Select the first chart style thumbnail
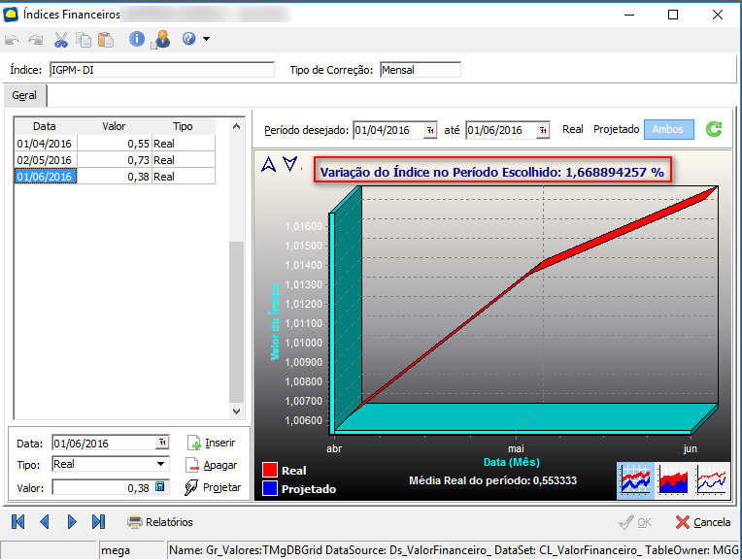Viewport: 742px width, 560px height. 635,479
